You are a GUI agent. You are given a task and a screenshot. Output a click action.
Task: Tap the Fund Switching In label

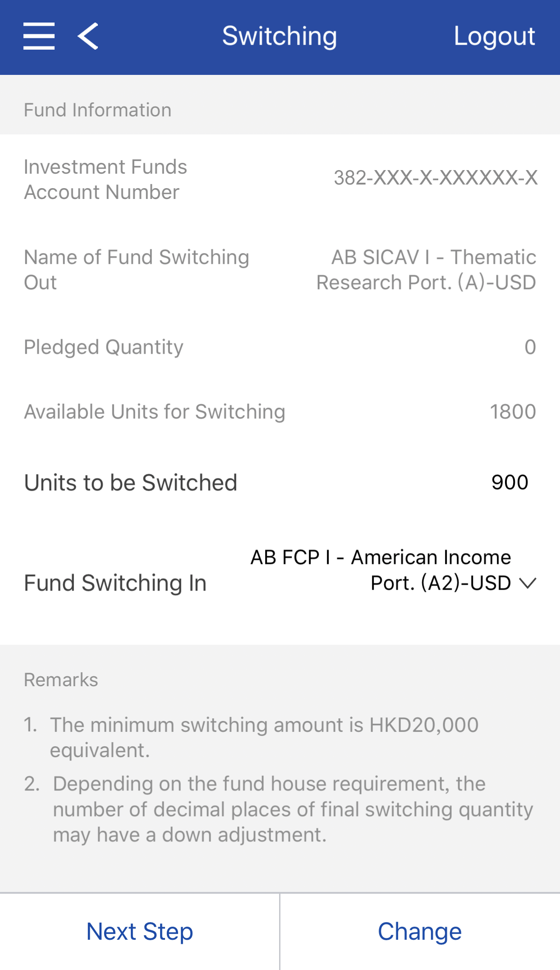(115, 583)
